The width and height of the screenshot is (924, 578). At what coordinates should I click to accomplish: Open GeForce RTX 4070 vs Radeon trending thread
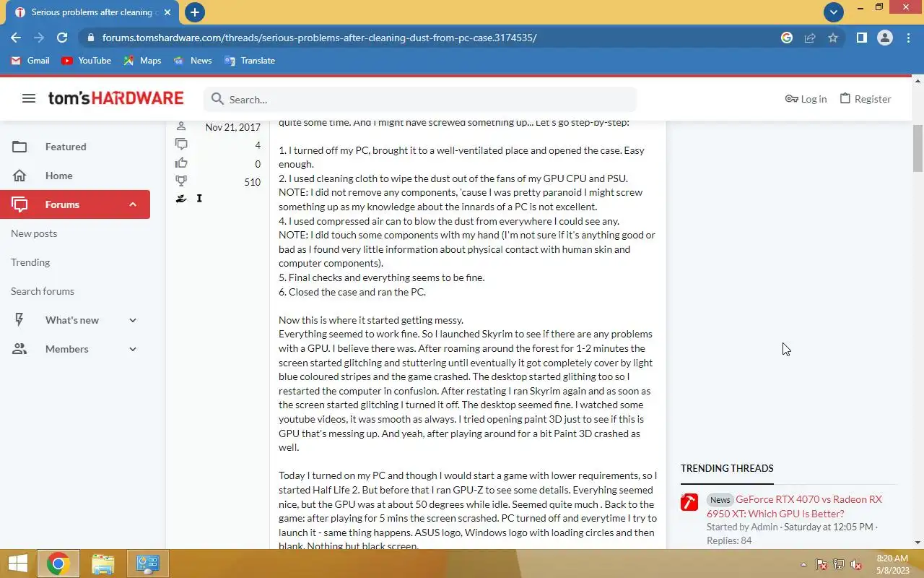click(x=794, y=506)
